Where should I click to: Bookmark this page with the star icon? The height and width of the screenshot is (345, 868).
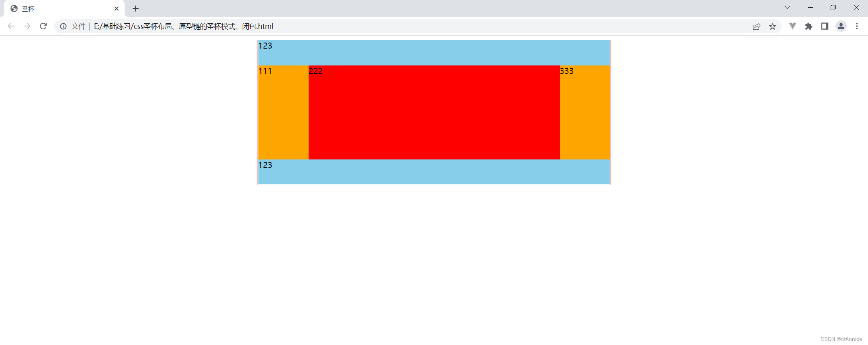tap(772, 26)
